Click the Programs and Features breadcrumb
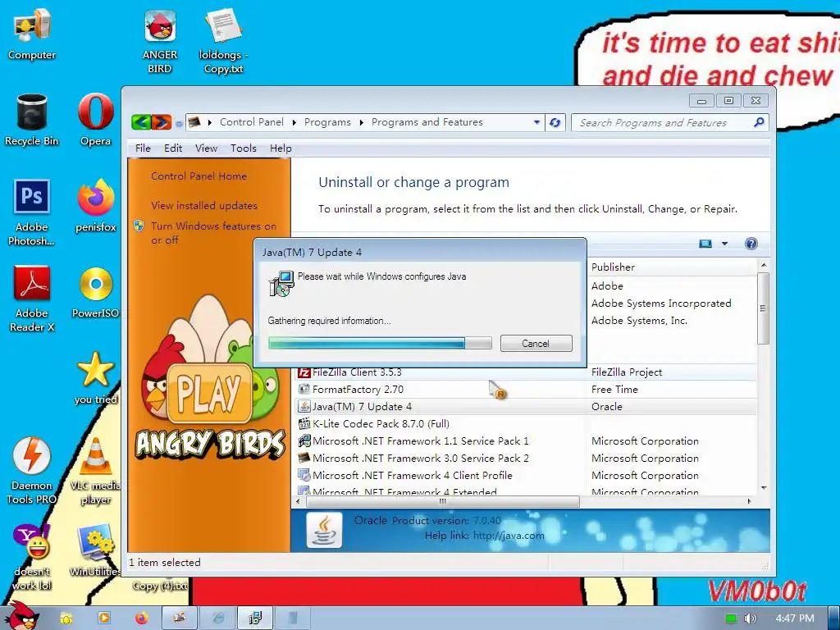 [x=427, y=123]
